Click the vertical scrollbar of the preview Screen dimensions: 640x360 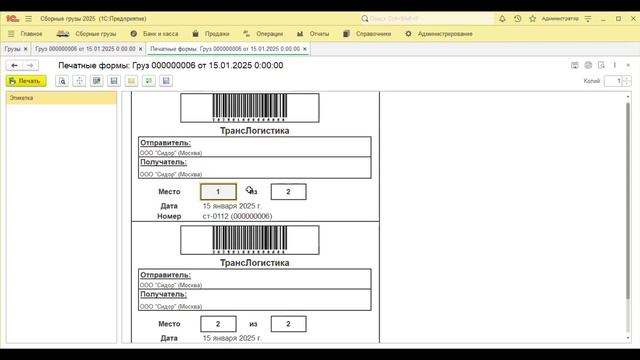point(628,200)
